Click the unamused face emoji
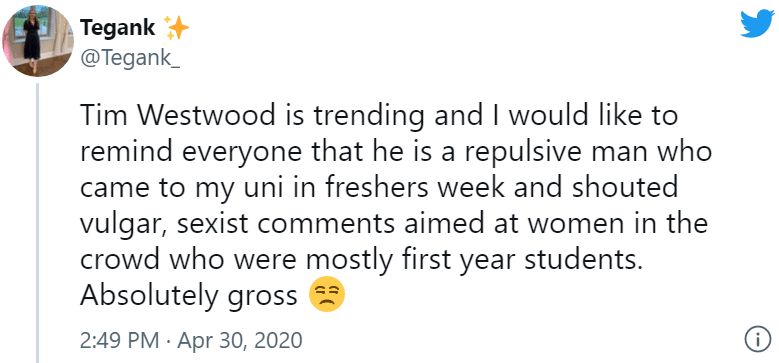The width and height of the screenshot is (779, 363). [326, 293]
